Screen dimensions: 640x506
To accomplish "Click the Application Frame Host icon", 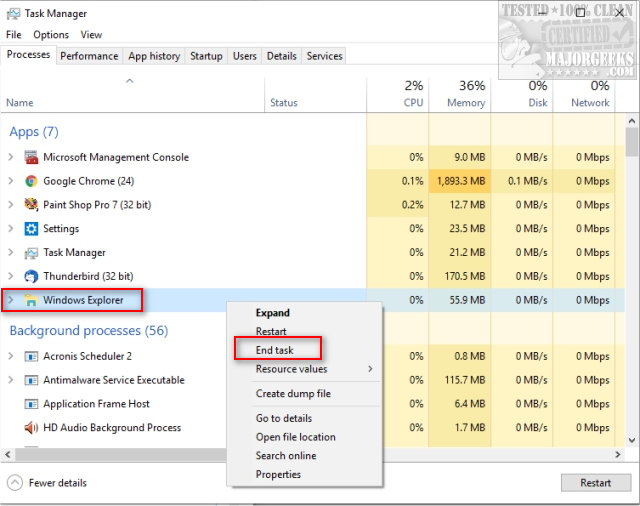I will (x=31, y=404).
